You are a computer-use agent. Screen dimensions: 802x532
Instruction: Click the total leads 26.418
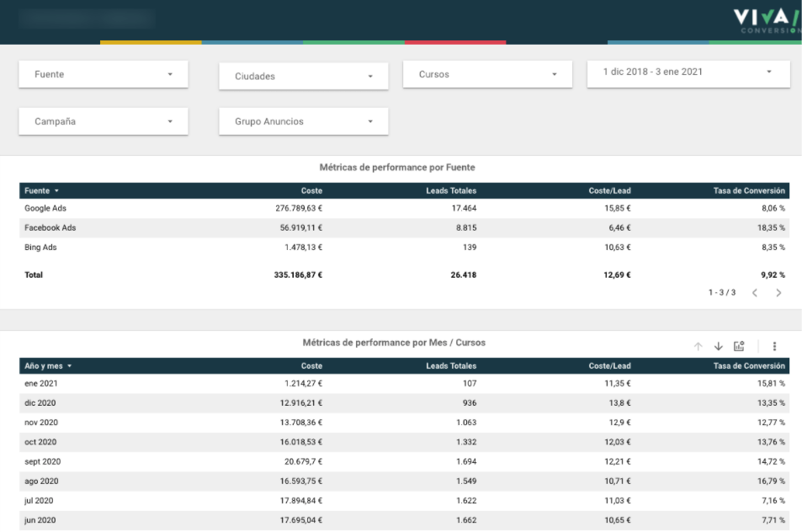click(x=464, y=274)
